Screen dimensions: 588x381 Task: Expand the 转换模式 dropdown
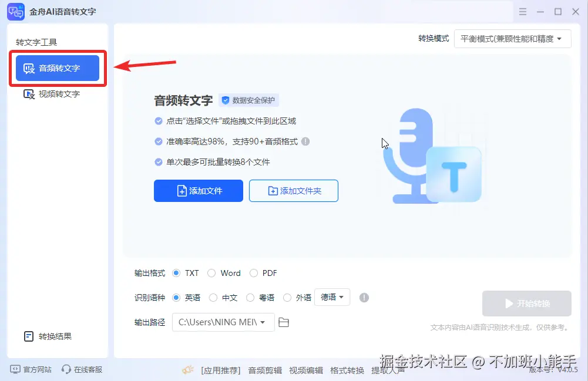(512, 39)
